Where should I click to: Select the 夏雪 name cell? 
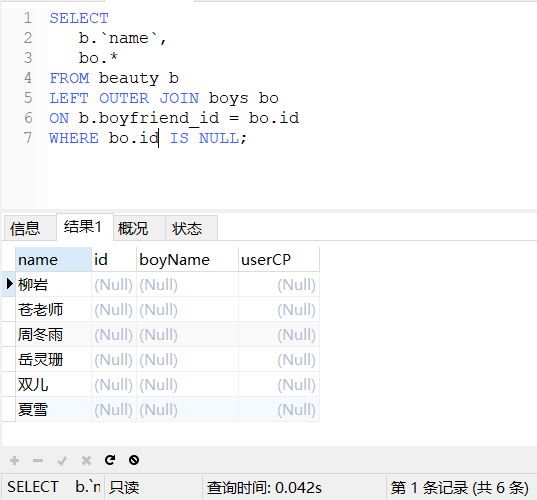pyautogui.click(x=53, y=410)
